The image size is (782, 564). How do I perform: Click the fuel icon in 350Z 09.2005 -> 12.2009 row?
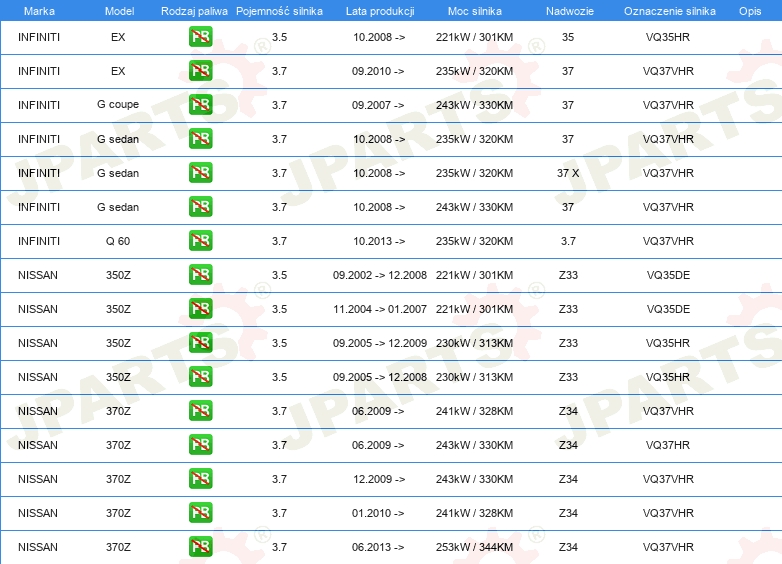[x=200, y=343]
